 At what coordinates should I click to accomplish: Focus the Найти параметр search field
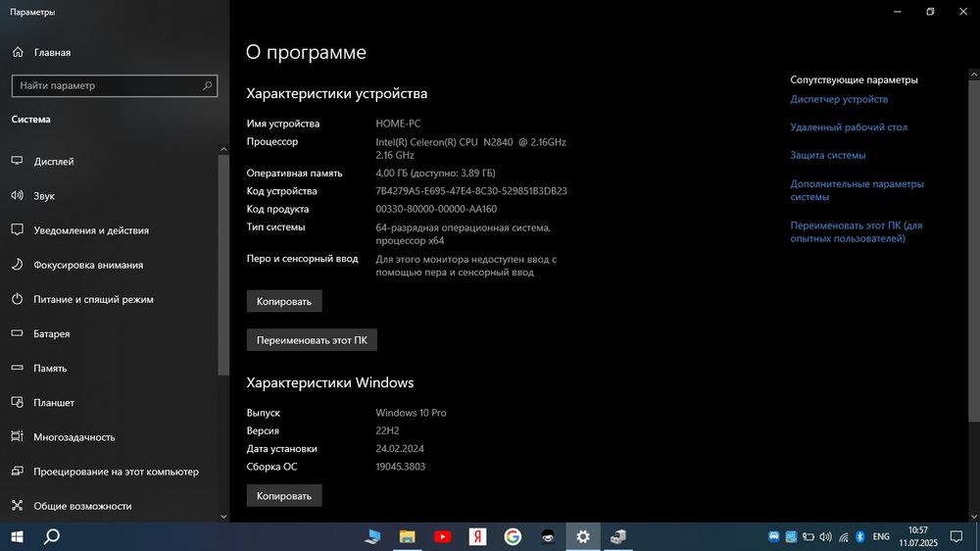(x=115, y=85)
